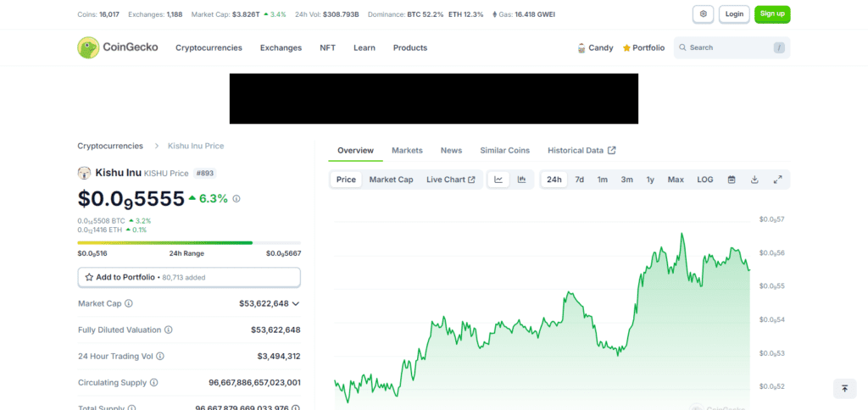Click the Add to Portfolio button
This screenshot has width=868, height=410.
pos(189,277)
